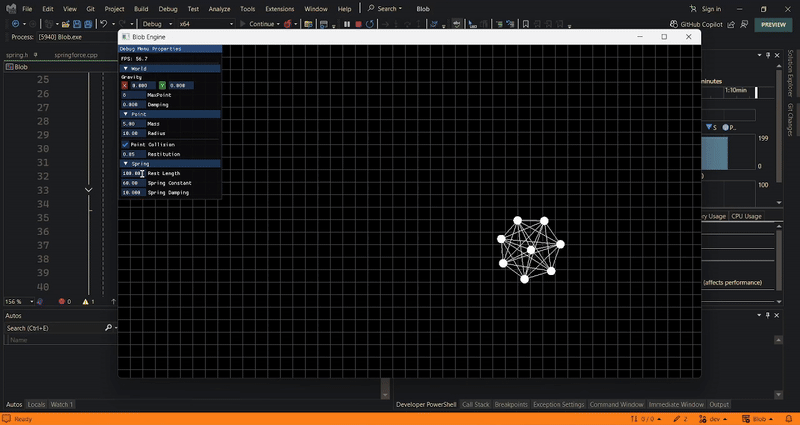
Task: Click the yellow warning count icon
Action: tap(85, 302)
